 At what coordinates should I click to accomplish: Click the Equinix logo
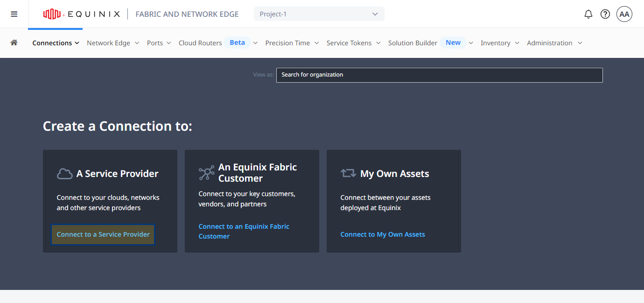[x=81, y=14]
